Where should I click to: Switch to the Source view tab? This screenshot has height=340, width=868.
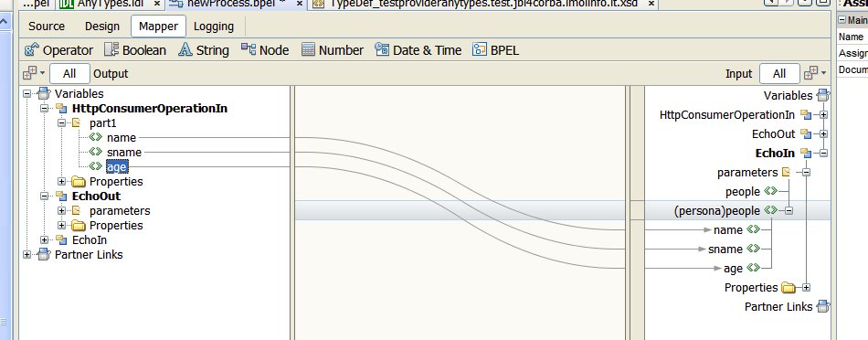47,26
